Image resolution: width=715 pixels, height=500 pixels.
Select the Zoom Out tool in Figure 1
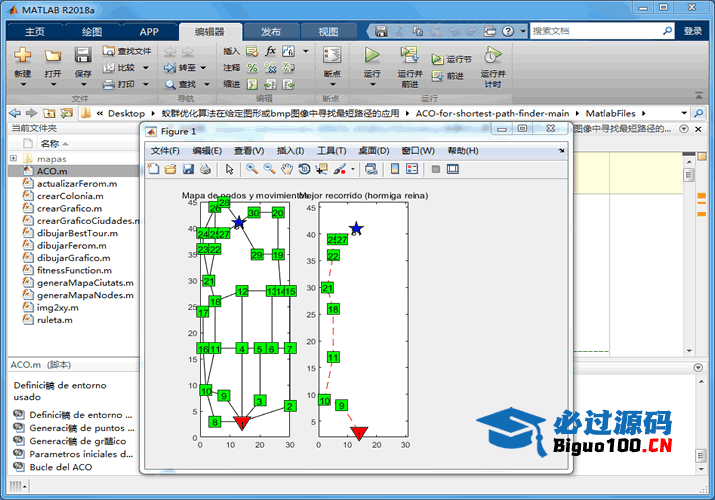pos(269,169)
